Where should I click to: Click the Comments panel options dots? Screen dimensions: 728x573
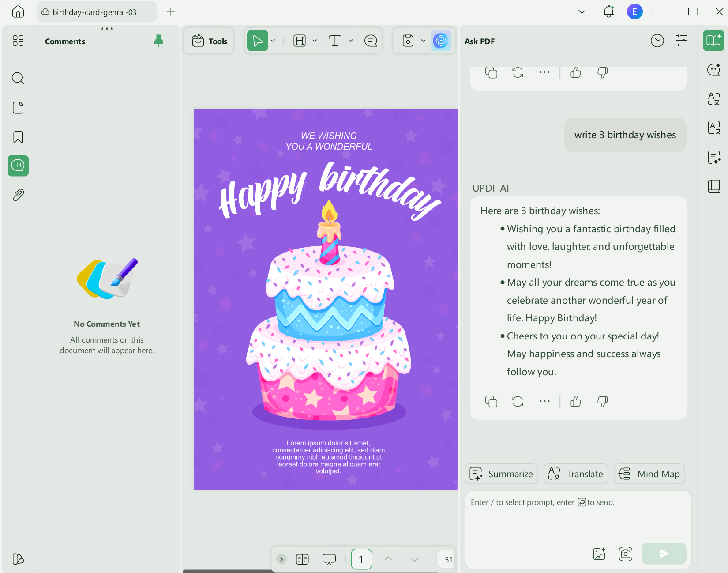(x=107, y=29)
